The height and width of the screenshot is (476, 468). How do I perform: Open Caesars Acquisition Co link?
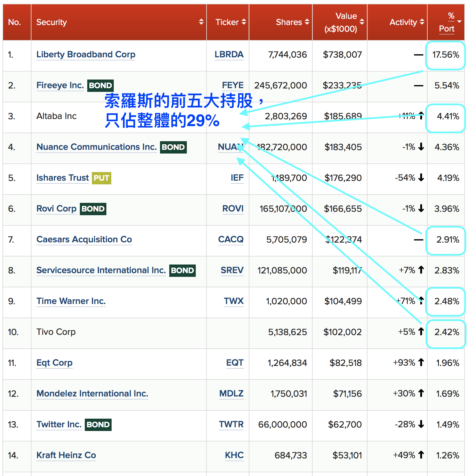coord(84,240)
